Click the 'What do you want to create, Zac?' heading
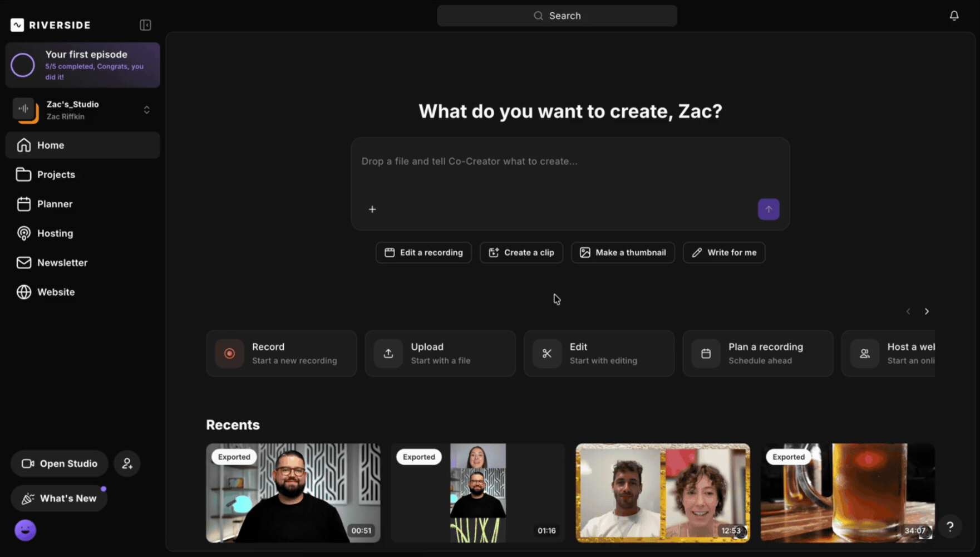Screen dimensions: 980x557 point(570,111)
